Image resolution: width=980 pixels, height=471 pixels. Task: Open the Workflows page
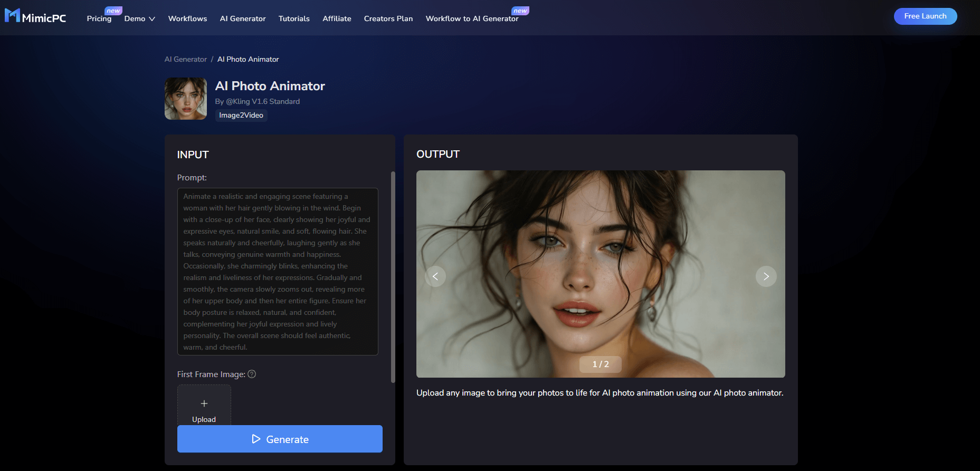187,18
